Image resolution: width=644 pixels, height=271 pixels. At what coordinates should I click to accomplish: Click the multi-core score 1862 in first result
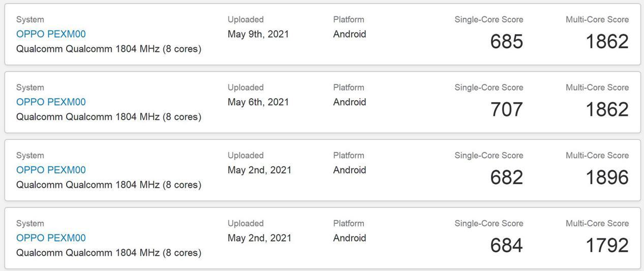pyautogui.click(x=607, y=42)
